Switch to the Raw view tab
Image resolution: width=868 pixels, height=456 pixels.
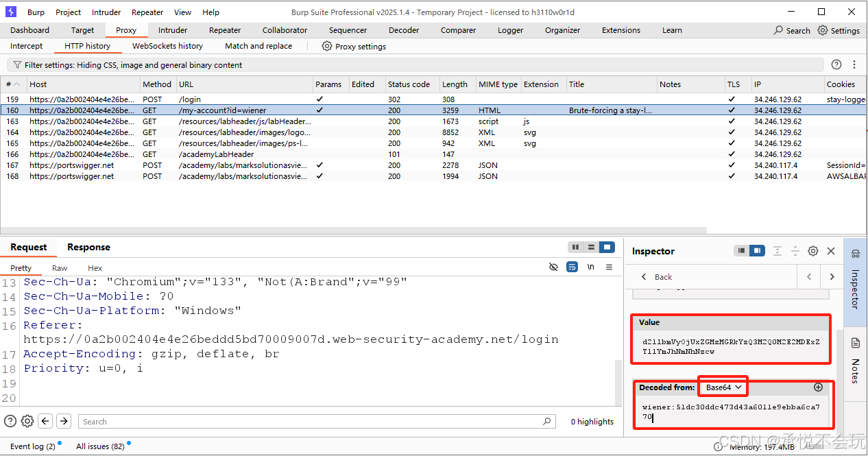point(60,268)
